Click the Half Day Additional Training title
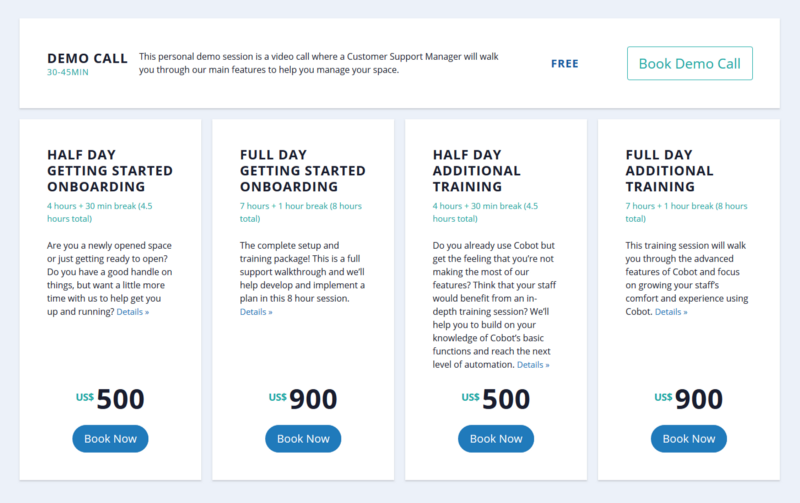800x503 pixels. pos(477,170)
